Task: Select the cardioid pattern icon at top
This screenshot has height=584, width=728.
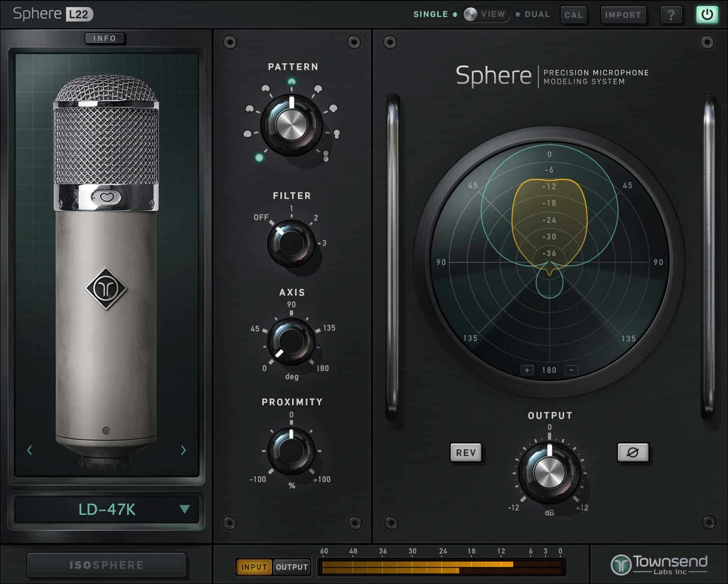Action: click(x=292, y=82)
